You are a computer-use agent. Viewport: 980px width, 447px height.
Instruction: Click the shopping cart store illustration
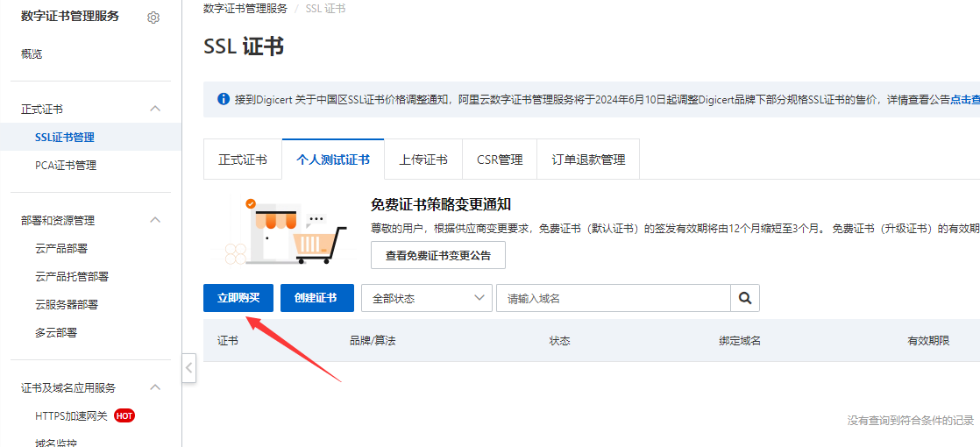[x=281, y=231]
